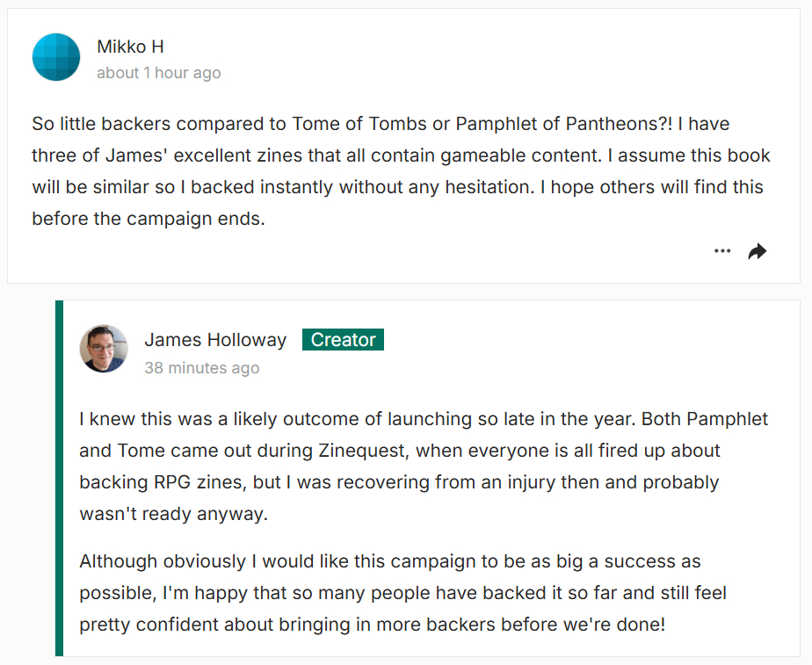The width and height of the screenshot is (812, 665).
Task: Click the green vertical bar beside the reply
Action: click(59, 478)
